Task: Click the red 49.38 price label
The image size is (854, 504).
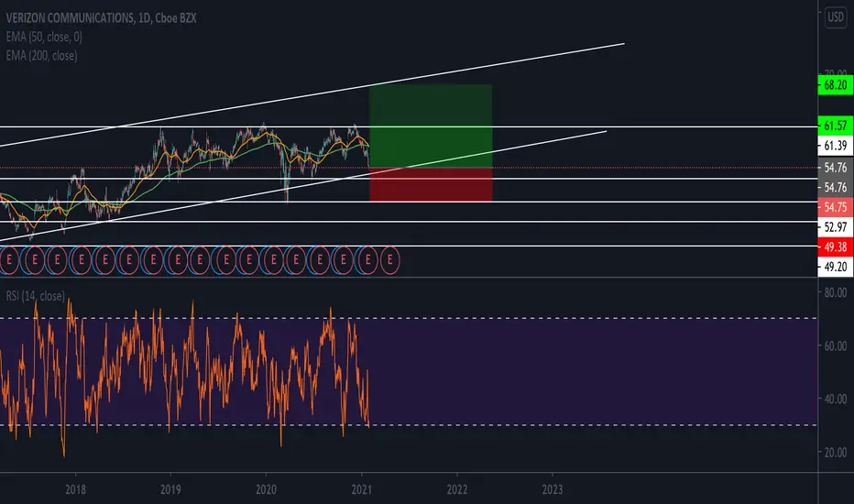Action: click(x=836, y=247)
